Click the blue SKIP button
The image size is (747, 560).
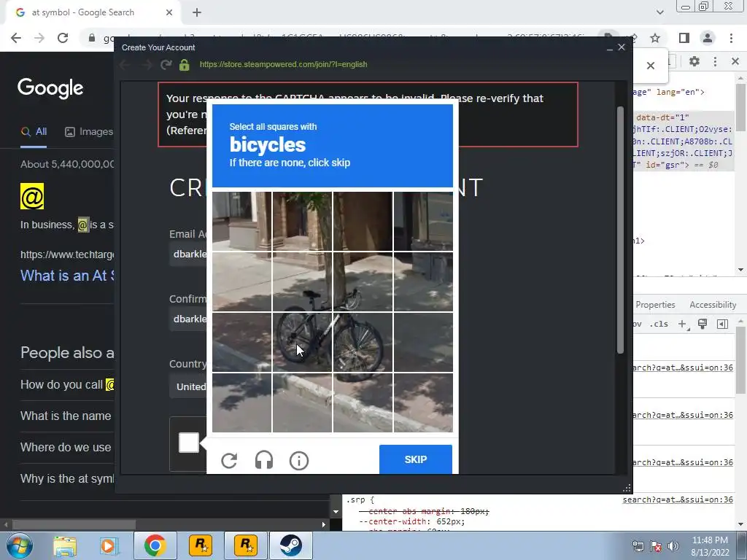click(415, 459)
